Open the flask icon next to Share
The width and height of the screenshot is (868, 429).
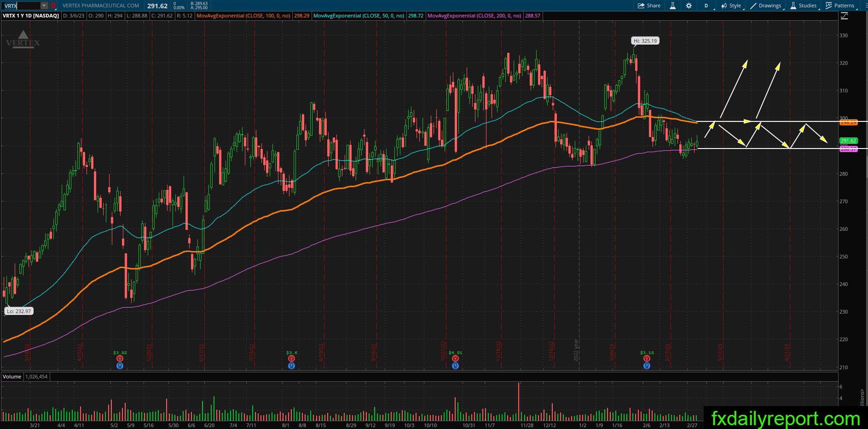click(672, 6)
